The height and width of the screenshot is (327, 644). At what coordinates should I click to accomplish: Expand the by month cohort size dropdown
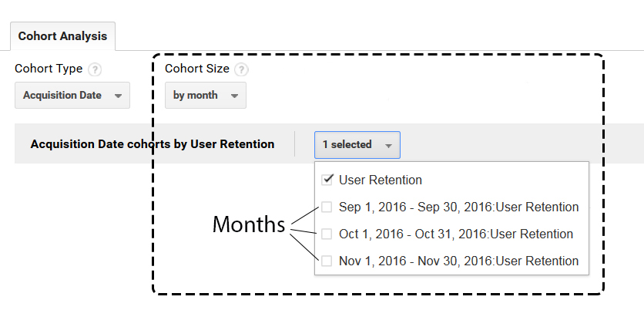(206, 95)
